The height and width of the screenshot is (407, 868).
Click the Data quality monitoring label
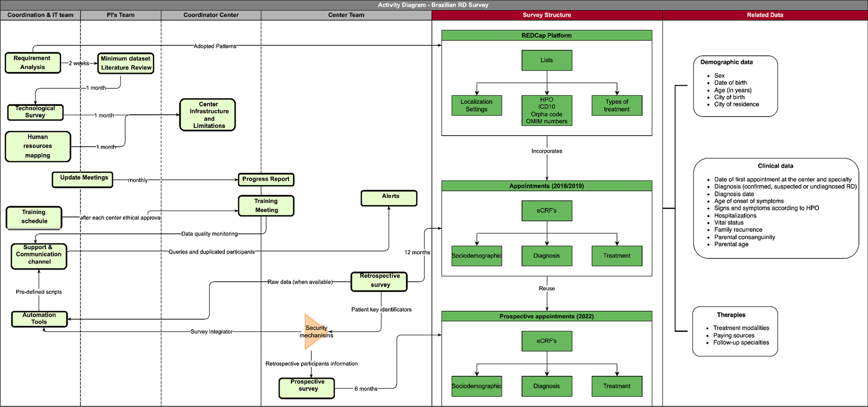tap(209, 234)
